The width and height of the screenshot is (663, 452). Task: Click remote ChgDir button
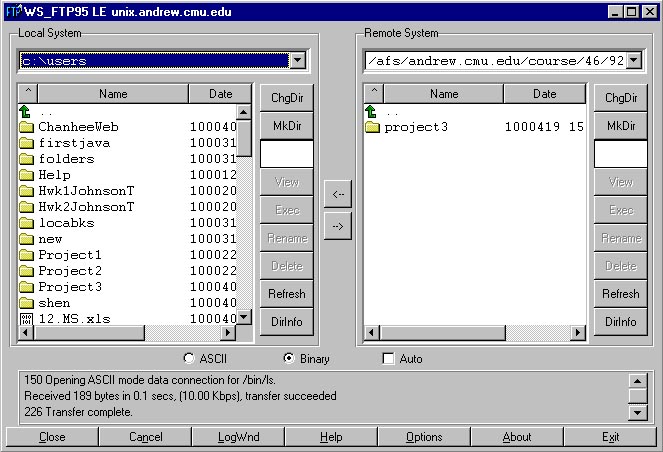coord(621,98)
